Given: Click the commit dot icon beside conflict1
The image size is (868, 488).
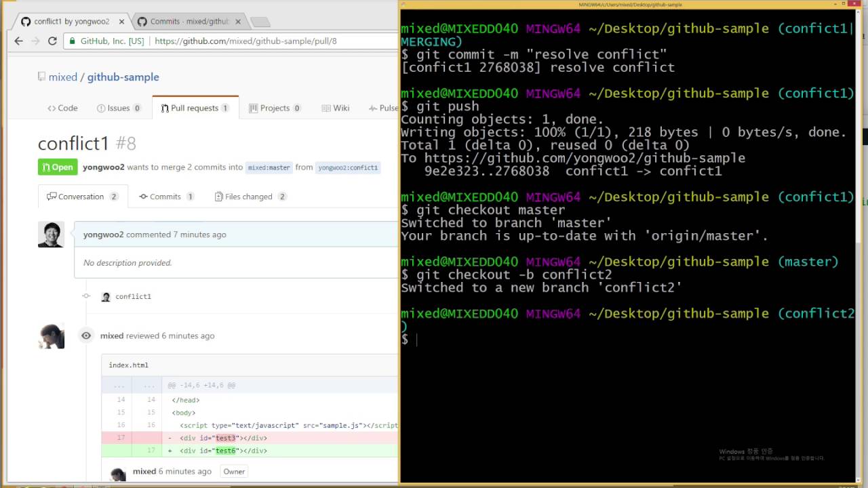Looking at the screenshot, I should point(86,296).
